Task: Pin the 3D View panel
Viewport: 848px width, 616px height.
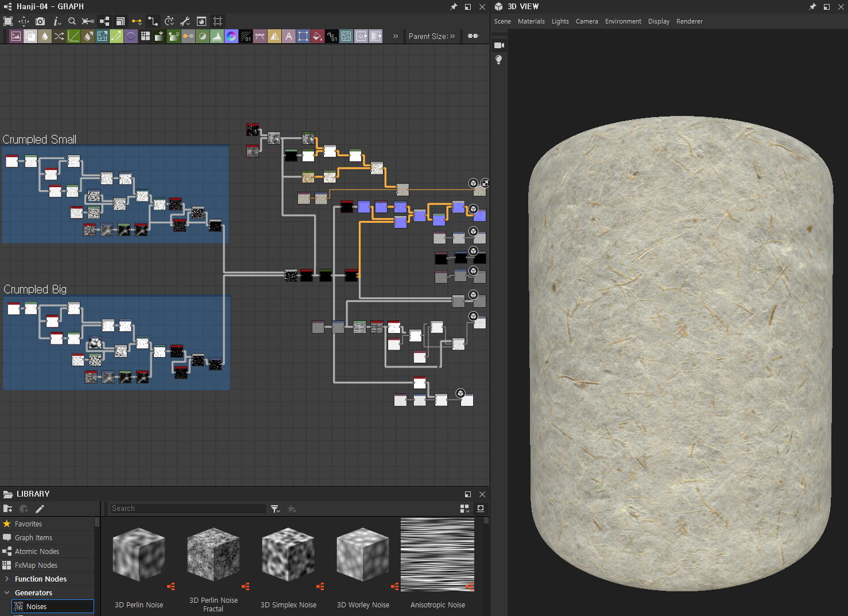Action: tap(812, 7)
